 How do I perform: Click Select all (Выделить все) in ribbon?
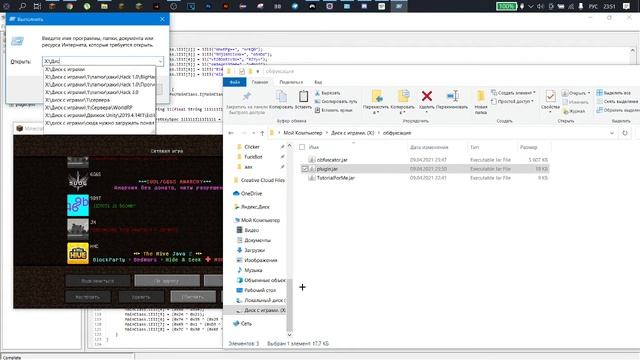point(613,93)
